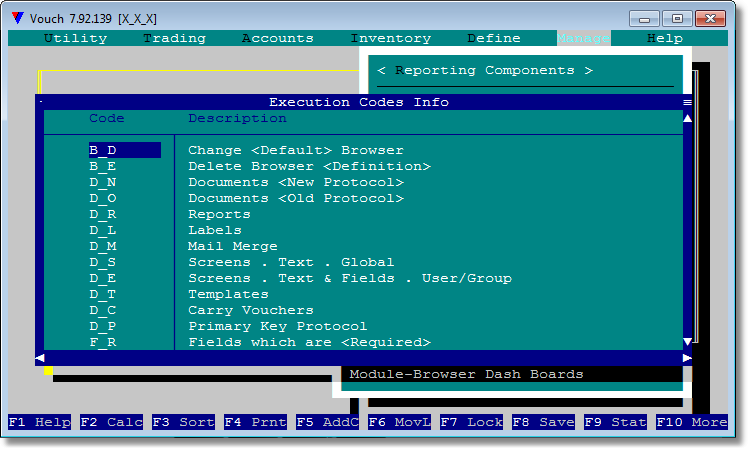Click the 'Carry Vouchers' description
Screen dimensions: 748x450
click(x=250, y=310)
